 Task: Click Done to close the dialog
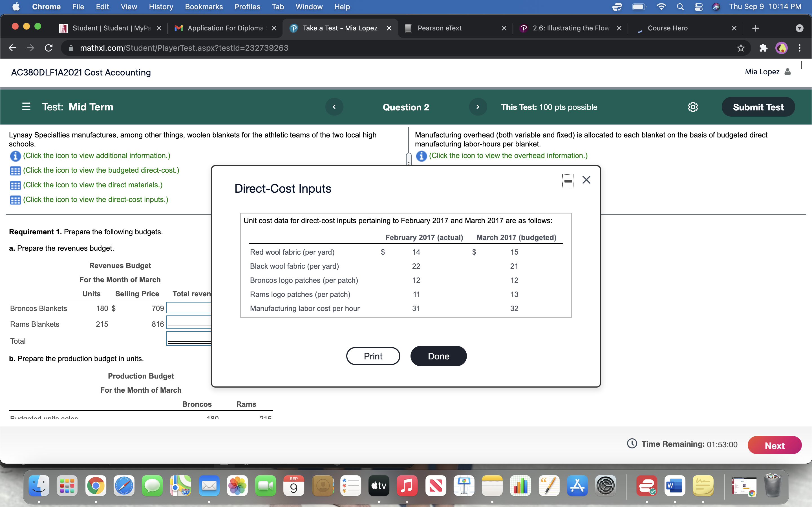[x=438, y=356]
